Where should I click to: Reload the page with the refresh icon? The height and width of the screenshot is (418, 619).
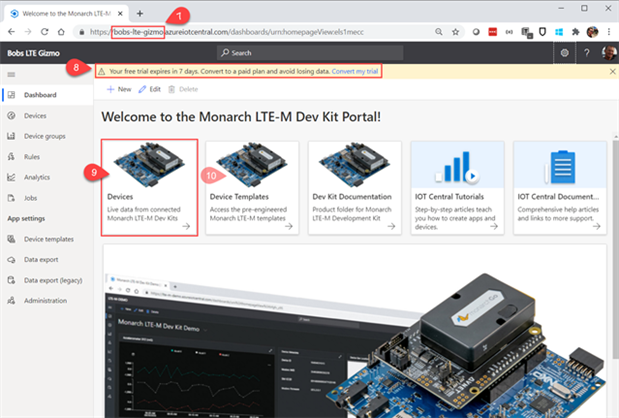pos(44,32)
